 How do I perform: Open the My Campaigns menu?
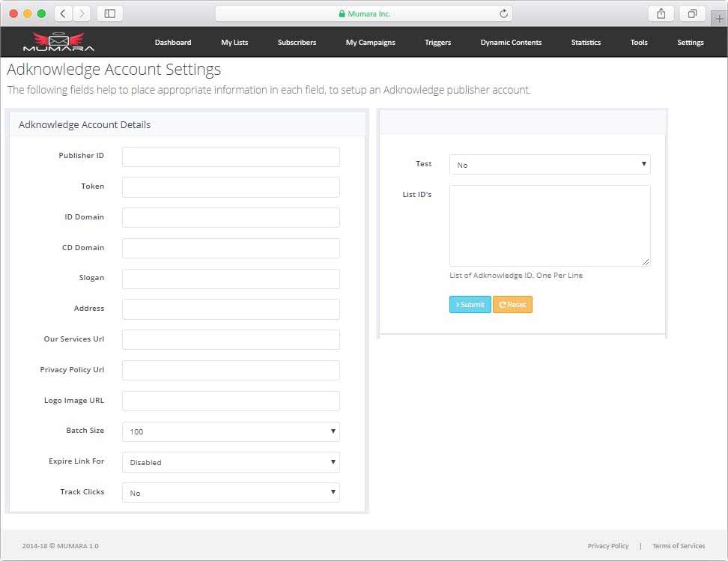(x=370, y=43)
